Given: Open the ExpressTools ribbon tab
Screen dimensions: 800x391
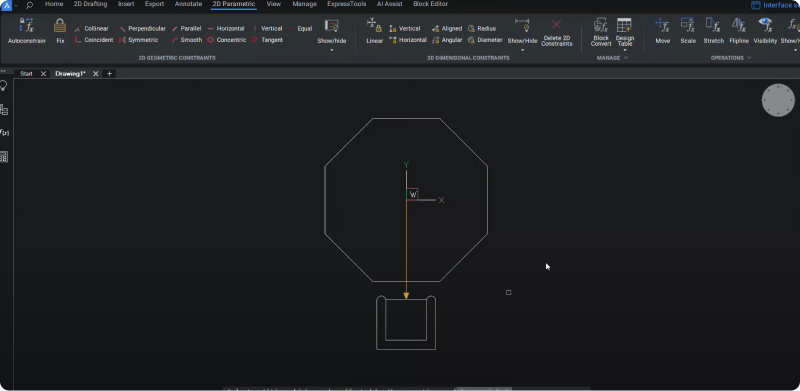Looking at the screenshot, I should click(x=346, y=4).
